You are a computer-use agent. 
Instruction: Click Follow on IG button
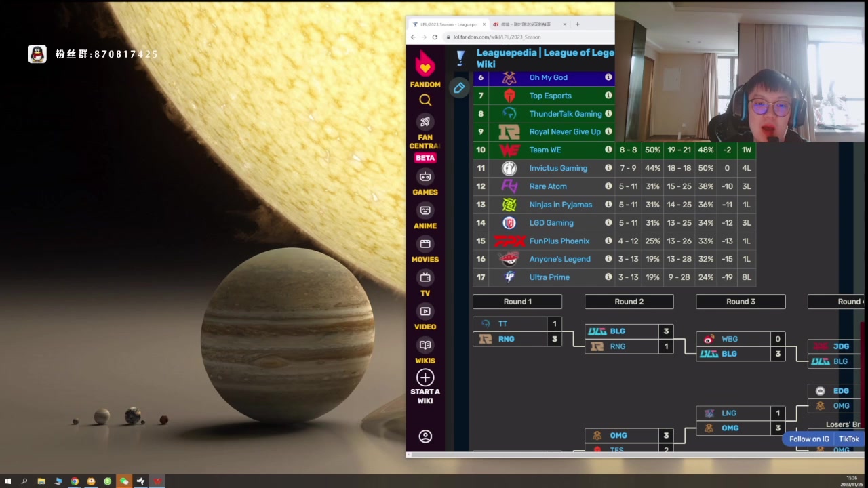tap(809, 439)
